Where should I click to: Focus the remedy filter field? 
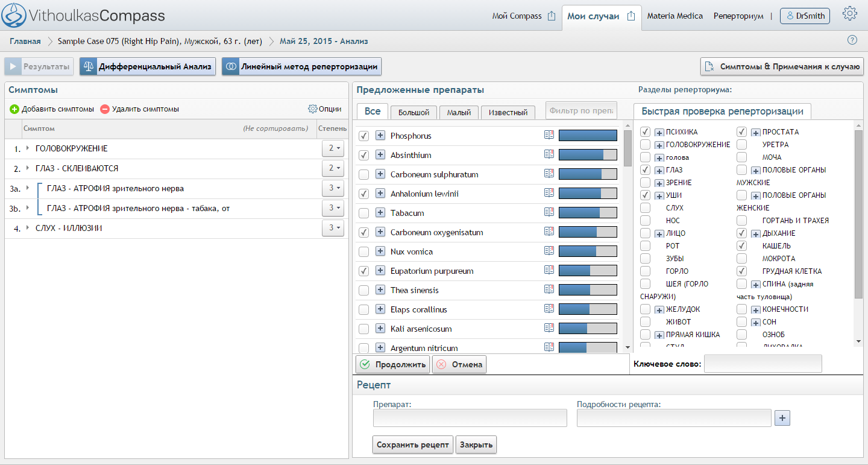(581, 110)
